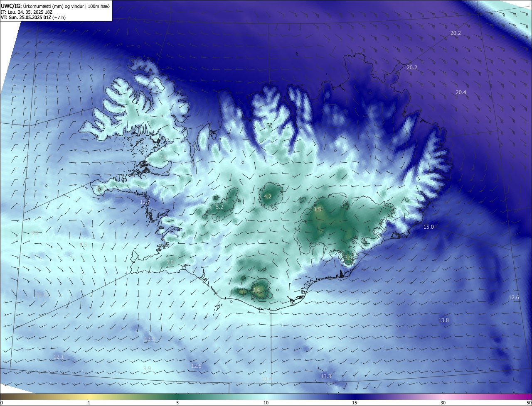
Task: Click the 0 tick on the color scale
Action: click(x=2, y=403)
